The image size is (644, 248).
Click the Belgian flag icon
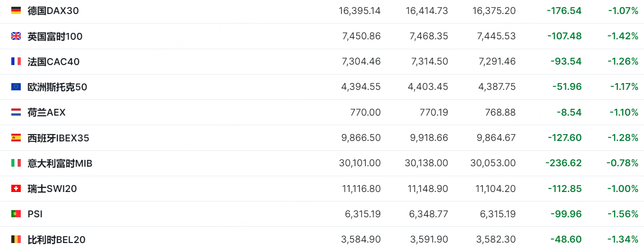(x=16, y=239)
